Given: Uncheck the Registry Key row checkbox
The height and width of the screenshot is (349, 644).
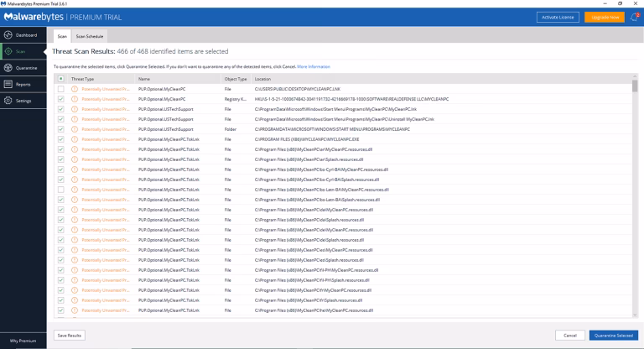Looking at the screenshot, I should point(60,99).
